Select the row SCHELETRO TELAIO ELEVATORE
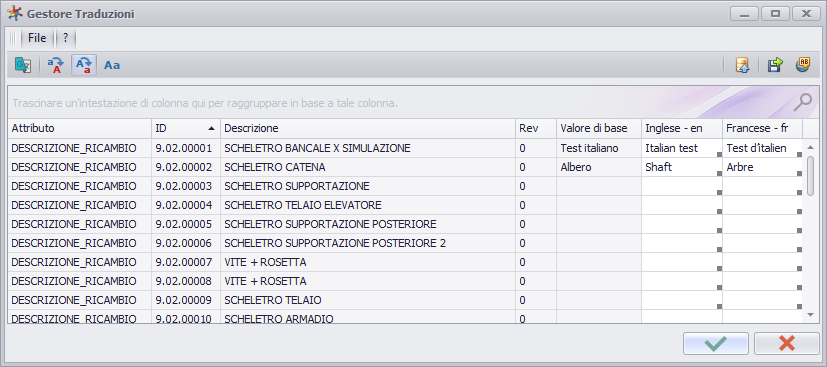The height and width of the screenshot is (367, 827). click(x=405, y=205)
